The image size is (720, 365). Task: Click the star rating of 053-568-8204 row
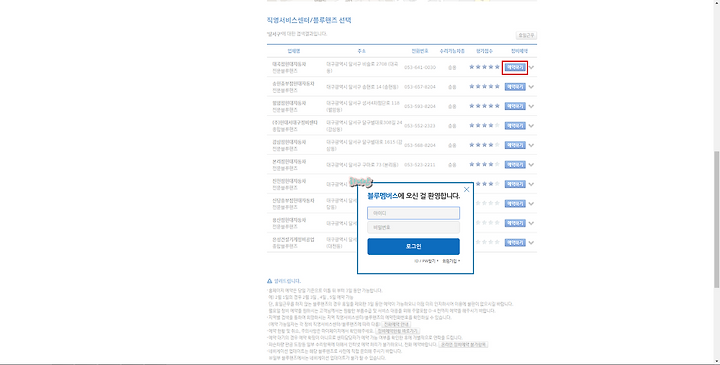pyautogui.click(x=484, y=145)
